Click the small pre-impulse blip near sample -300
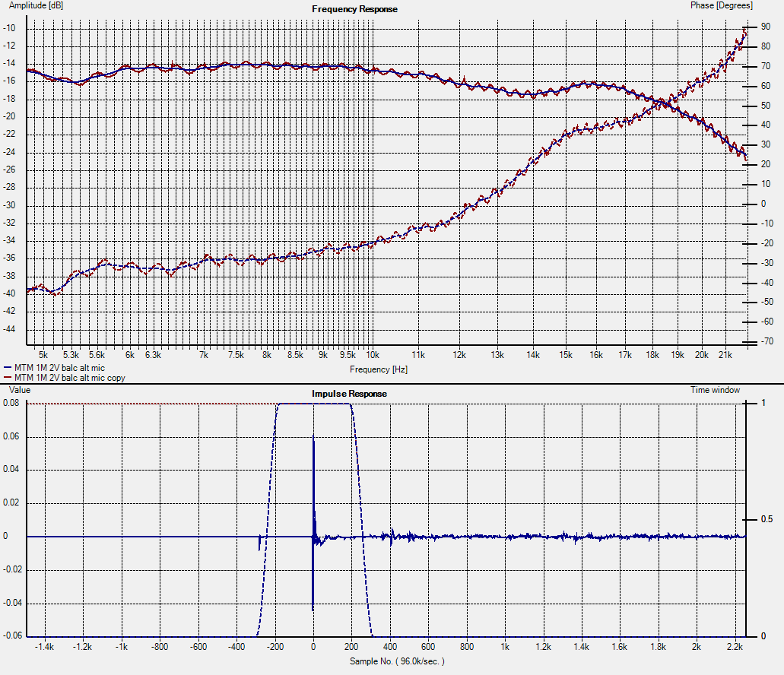 (259, 543)
